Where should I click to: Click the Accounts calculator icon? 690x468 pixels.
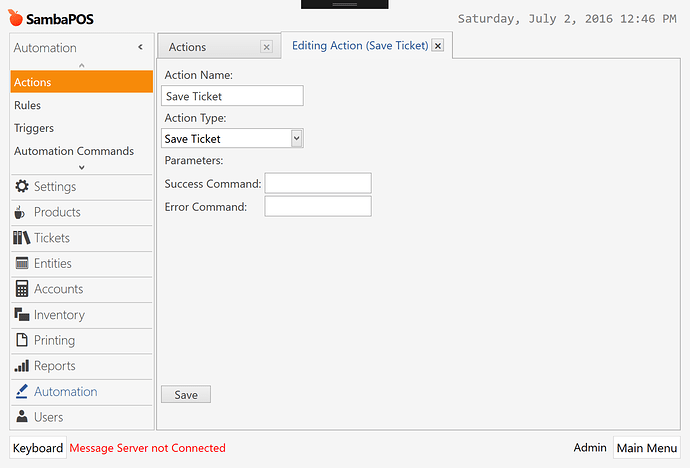22,289
